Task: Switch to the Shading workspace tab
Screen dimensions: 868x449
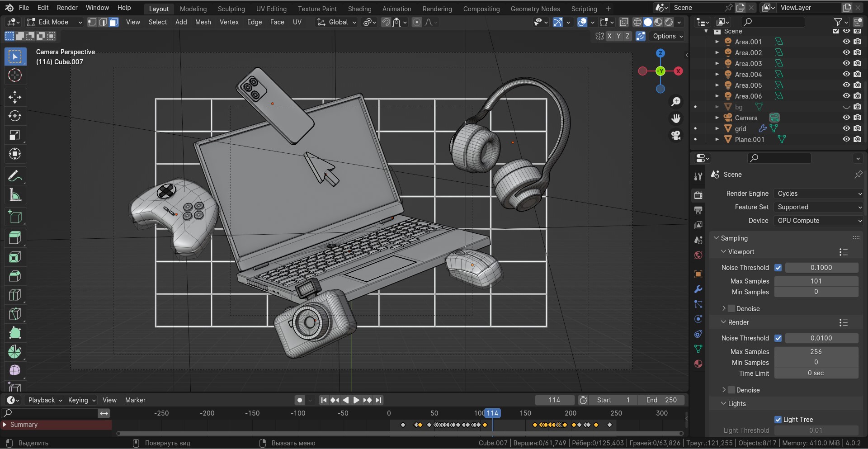Action: point(359,9)
